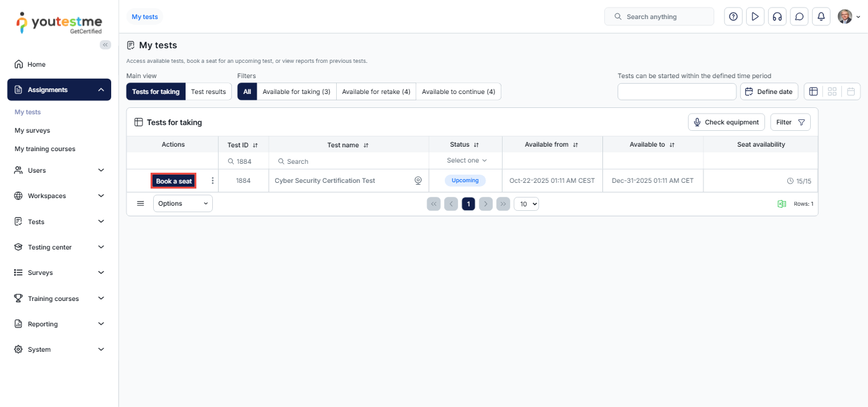Open the chat messages icon
868x407 pixels.
tap(799, 17)
